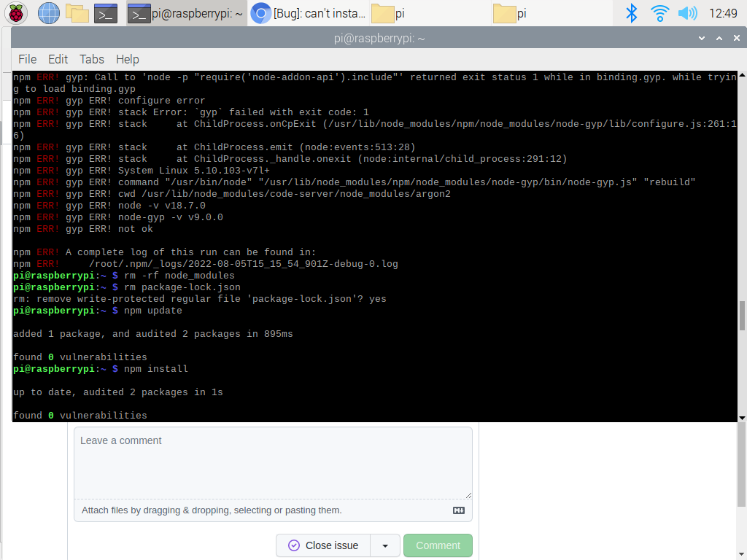Open the first pi folder taskbar window

(430, 13)
